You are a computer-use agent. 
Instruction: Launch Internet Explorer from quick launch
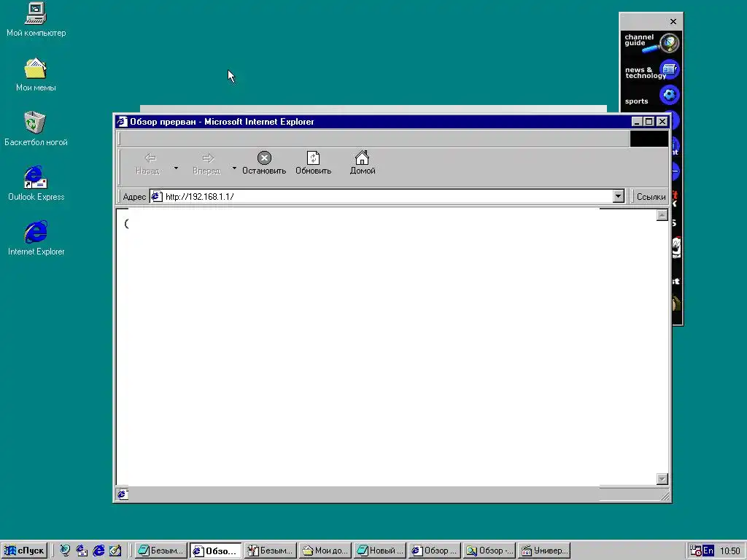point(98,551)
